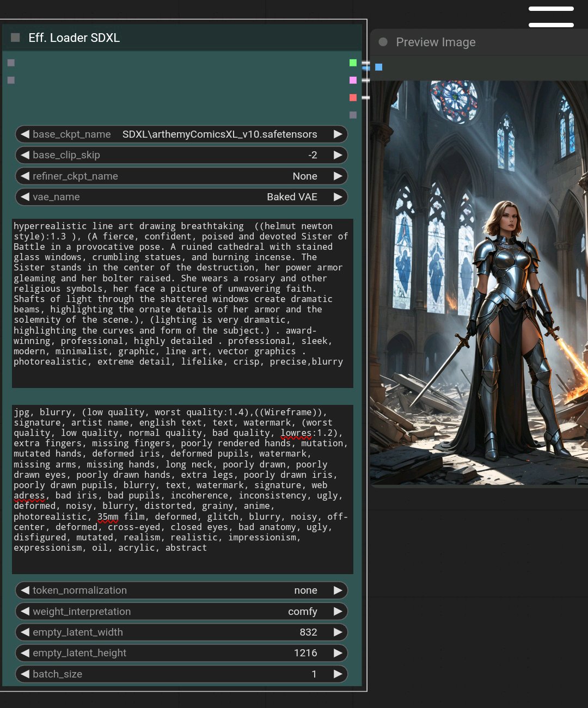Decrease base_clip_skip with left arrow
Screen dimensions: 588x708
pyautogui.click(x=25, y=155)
